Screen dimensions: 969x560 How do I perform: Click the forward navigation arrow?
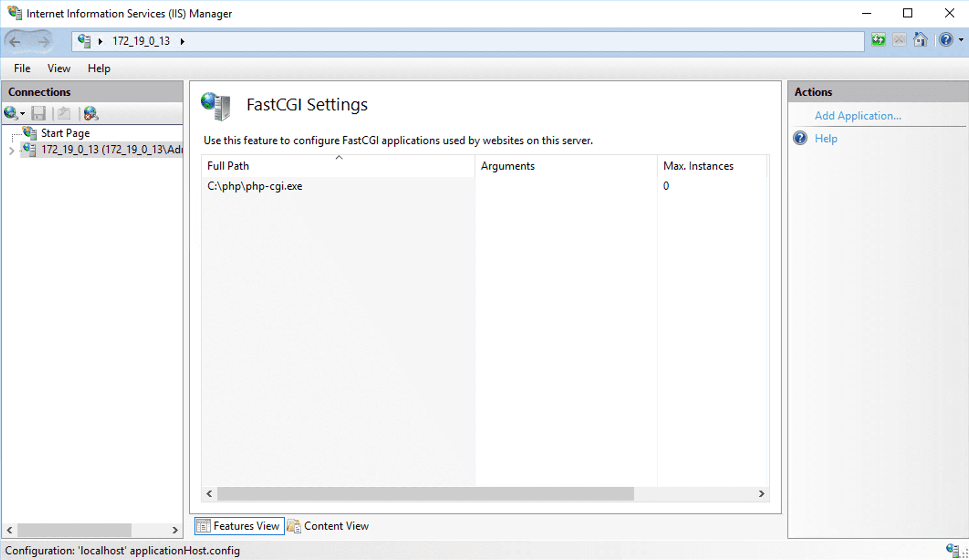click(x=43, y=41)
